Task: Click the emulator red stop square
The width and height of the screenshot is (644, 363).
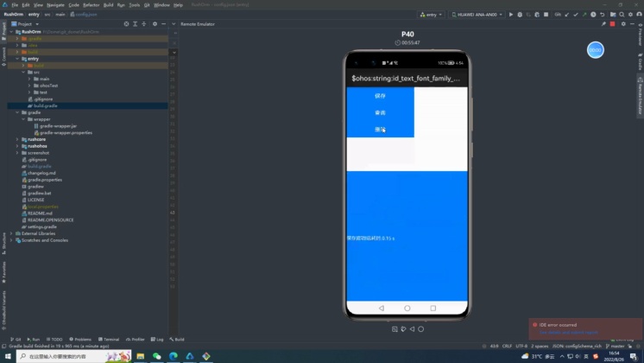Action: (612, 24)
